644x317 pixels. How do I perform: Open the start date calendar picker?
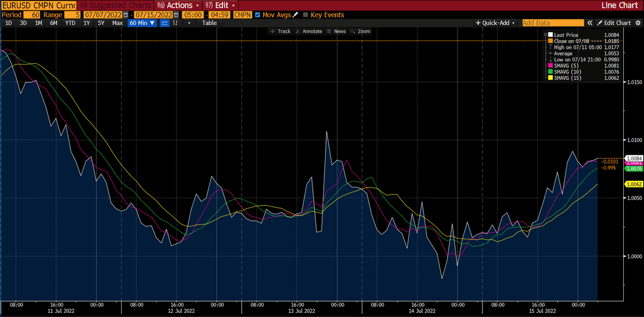click(126, 15)
